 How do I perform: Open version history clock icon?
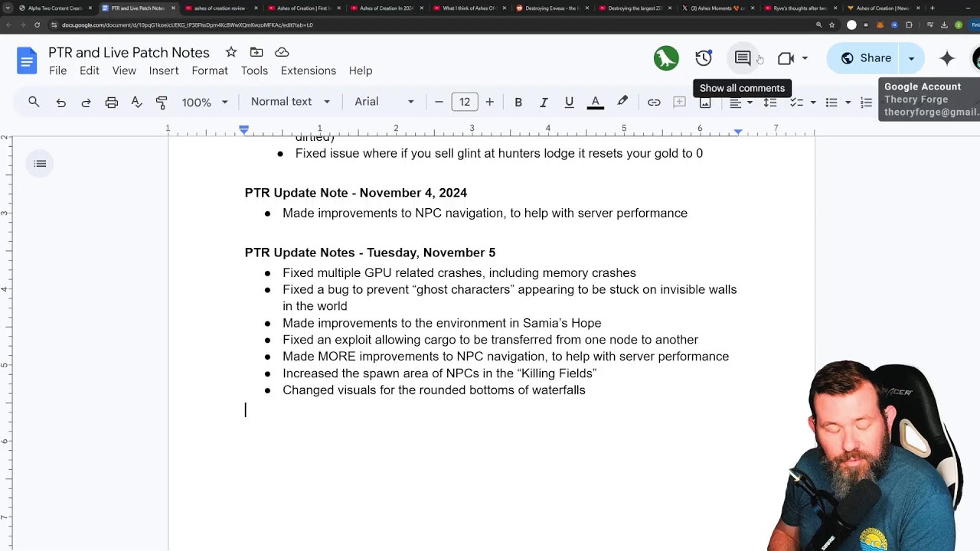click(x=704, y=58)
